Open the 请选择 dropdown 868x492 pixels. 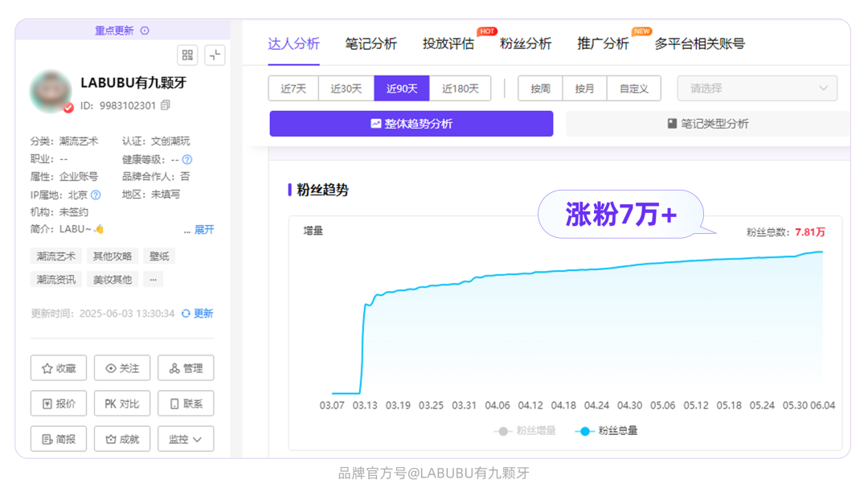click(x=757, y=88)
